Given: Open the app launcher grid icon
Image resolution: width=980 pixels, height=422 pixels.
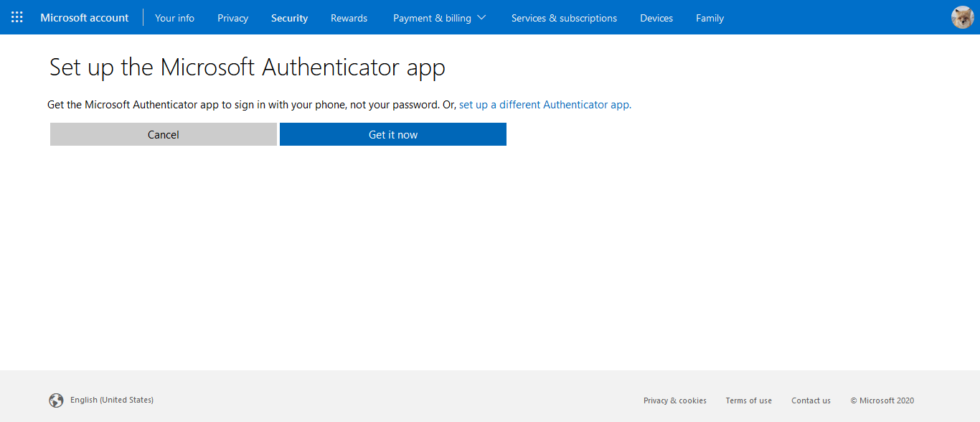Looking at the screenshot, I should pyautogui.click(x=17, y=17).
